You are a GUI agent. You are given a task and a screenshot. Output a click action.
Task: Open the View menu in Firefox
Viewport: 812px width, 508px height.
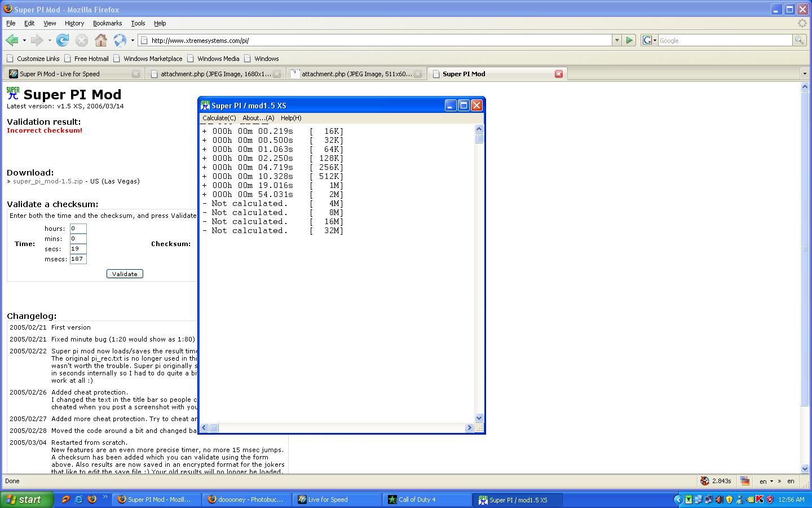coord(50,23)
